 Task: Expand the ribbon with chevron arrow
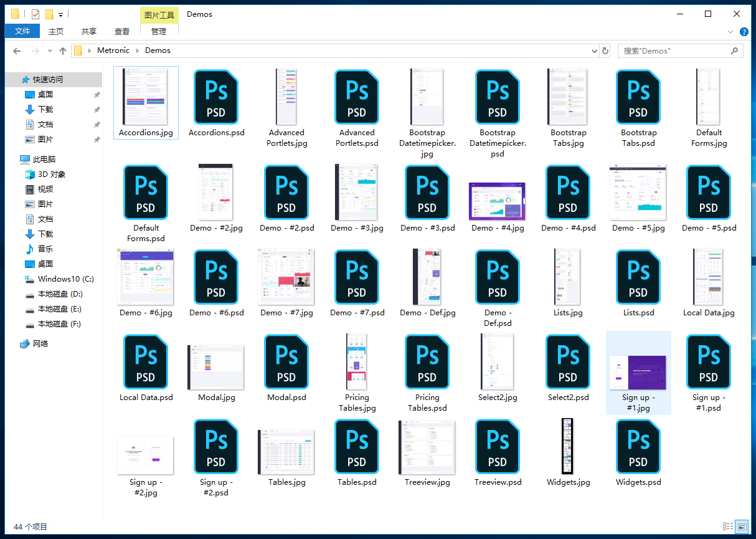[x=730, y=32]
